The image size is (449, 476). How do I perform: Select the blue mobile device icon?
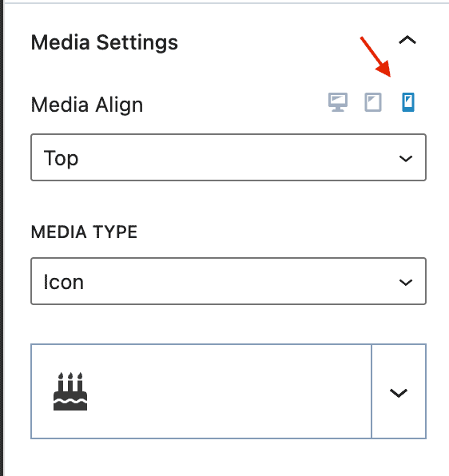tap(408, 102)
